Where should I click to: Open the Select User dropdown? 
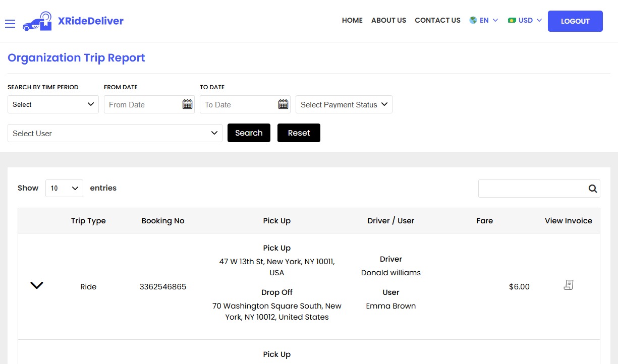click(x=115, y=133)
